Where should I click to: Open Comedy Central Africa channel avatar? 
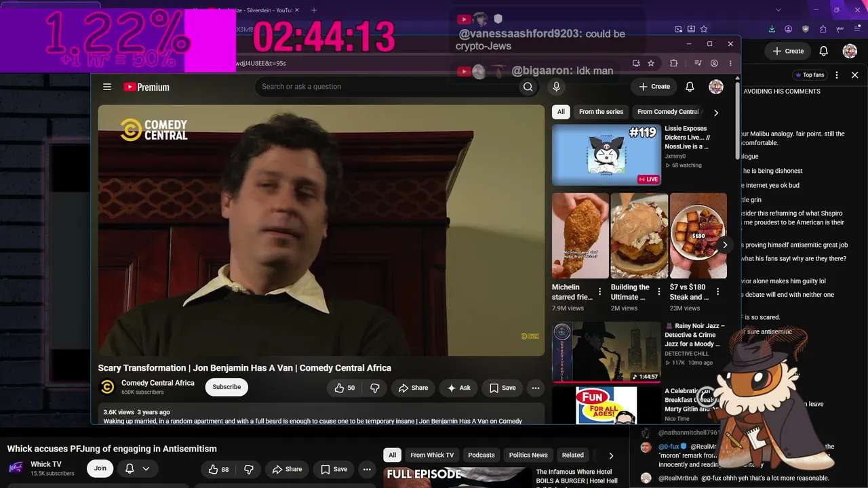[107, 387]
